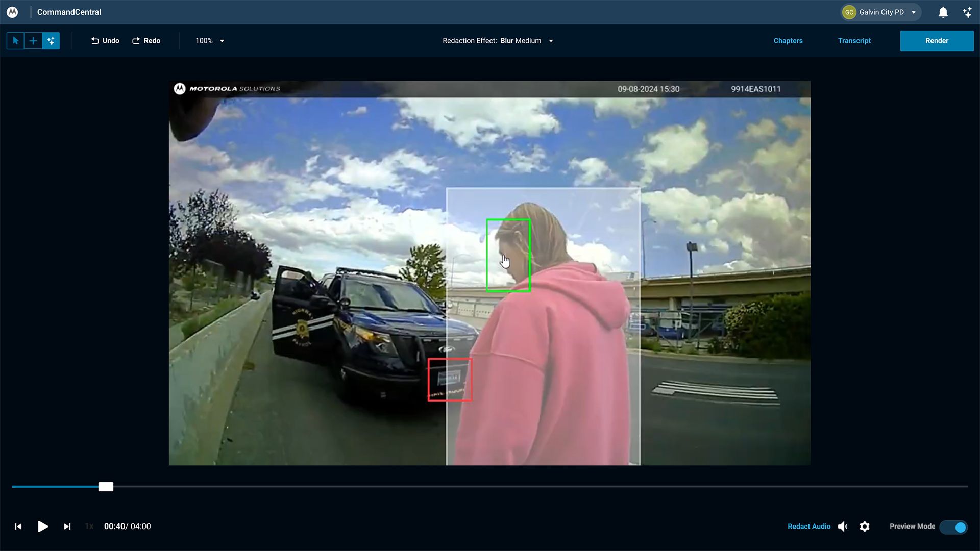Play the video

point(43,527)
